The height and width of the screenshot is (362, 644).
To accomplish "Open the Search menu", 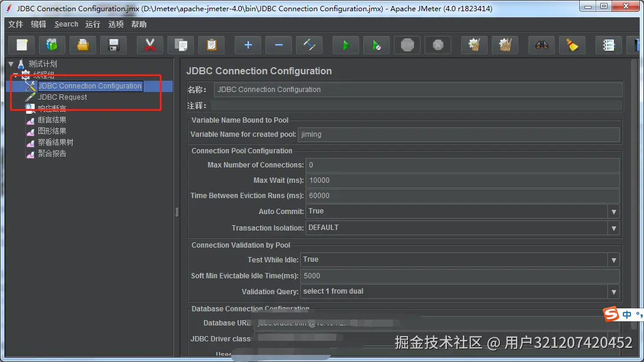I will pos(66,24).
